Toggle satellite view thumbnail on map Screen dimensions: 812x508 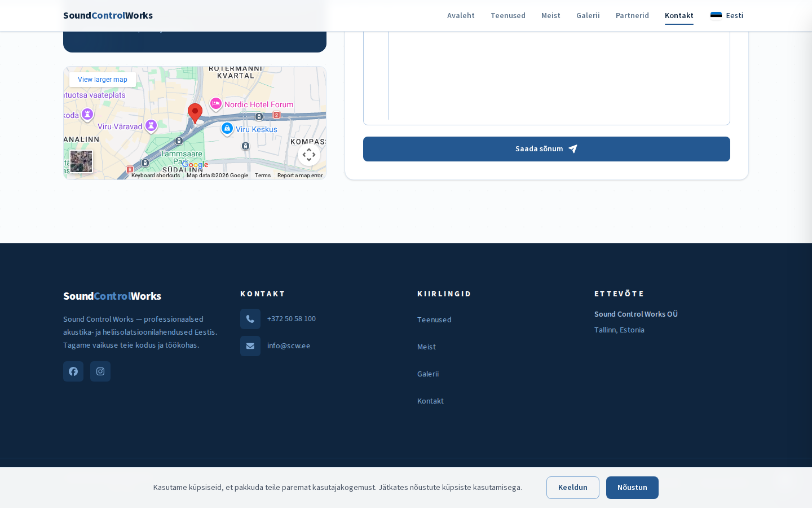[81, 161]
